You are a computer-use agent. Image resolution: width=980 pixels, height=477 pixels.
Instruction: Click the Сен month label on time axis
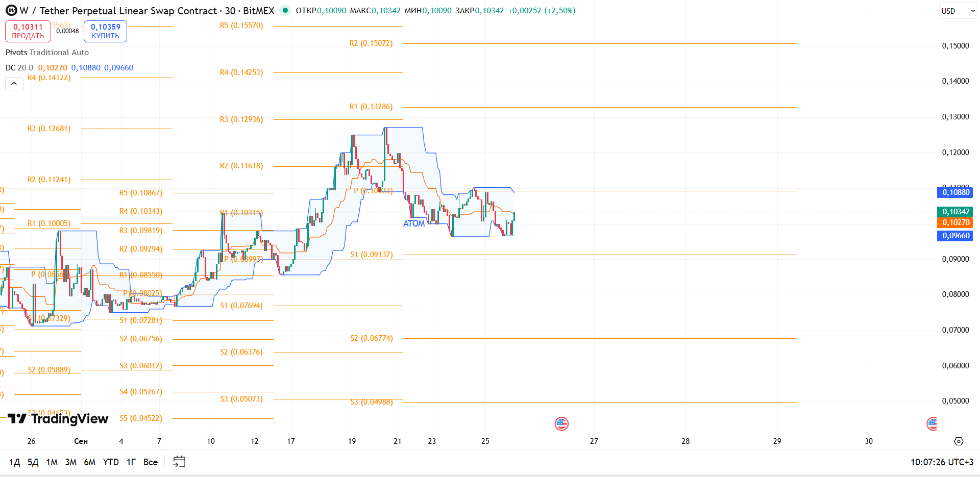[81, 441]
